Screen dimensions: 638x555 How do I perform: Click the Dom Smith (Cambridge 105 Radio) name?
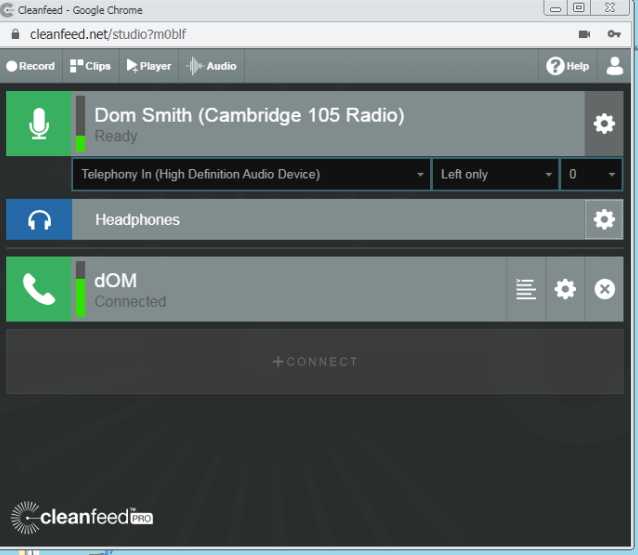(x=249, y=115)
